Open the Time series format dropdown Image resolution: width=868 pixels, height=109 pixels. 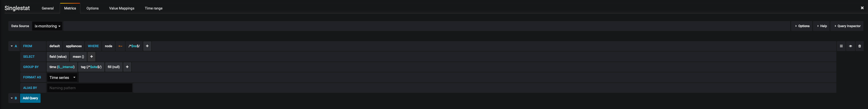pyautogui.click(x=62, y=77)
